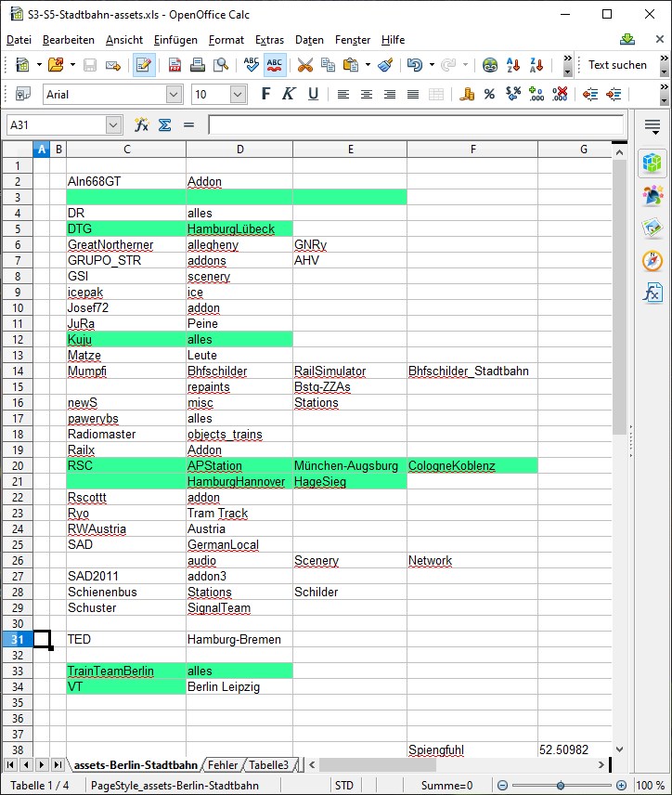Select the Format Paintbrush icon
This screenshot has width=672, height=795.
tap(386, 65)
